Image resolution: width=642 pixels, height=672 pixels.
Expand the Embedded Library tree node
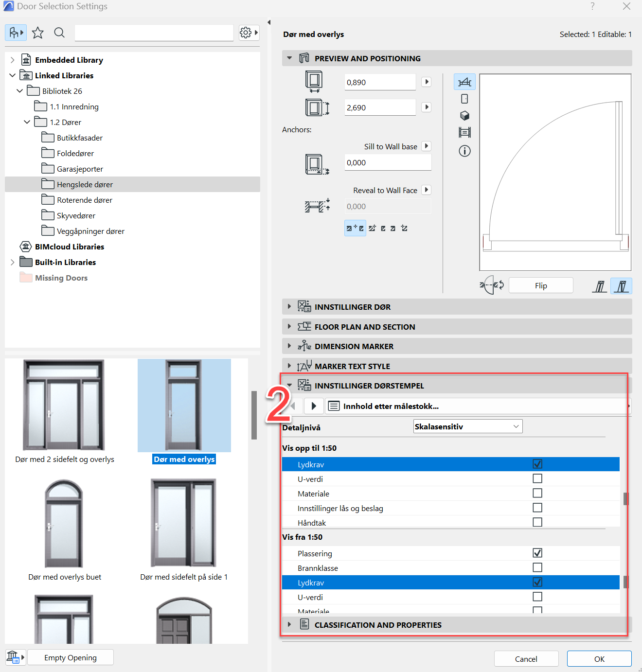click(x=13, y=60)
